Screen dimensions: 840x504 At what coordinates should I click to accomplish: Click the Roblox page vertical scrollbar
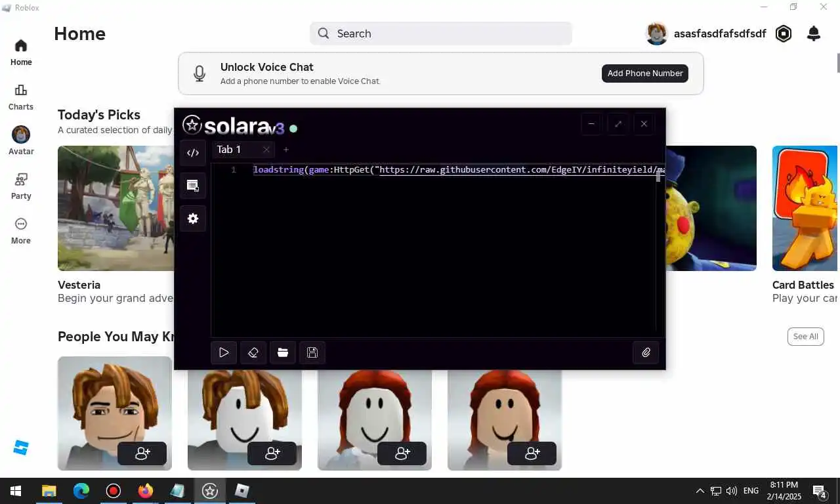coord(837,62)
